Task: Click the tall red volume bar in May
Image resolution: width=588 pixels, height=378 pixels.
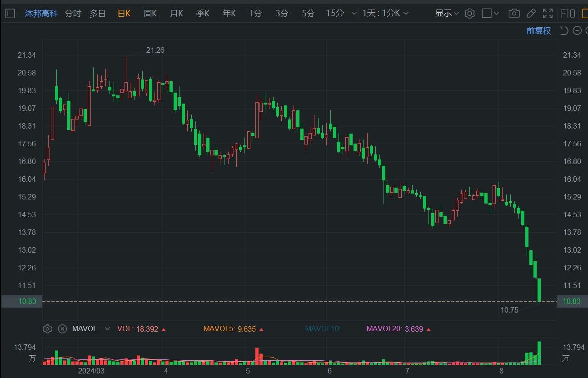Action: click(256, 356)
